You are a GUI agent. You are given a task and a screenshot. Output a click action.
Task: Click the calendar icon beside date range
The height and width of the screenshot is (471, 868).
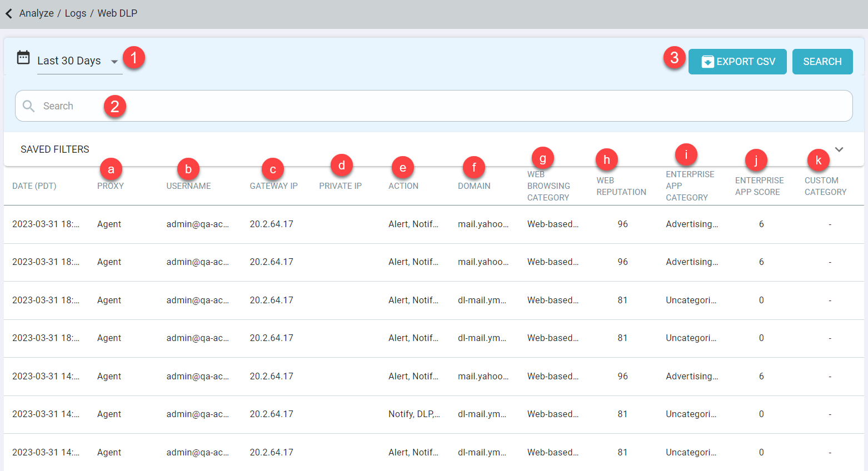coord(23,57)
